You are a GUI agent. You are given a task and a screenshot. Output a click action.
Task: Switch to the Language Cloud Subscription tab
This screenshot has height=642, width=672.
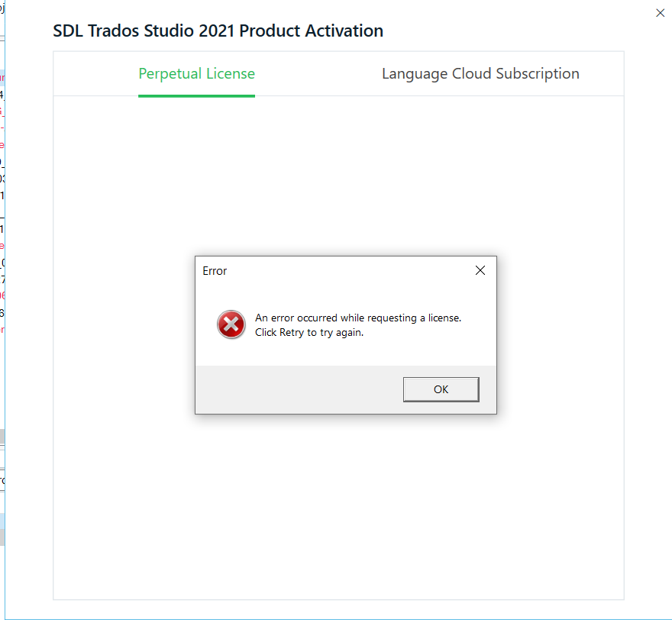(480, 73)
